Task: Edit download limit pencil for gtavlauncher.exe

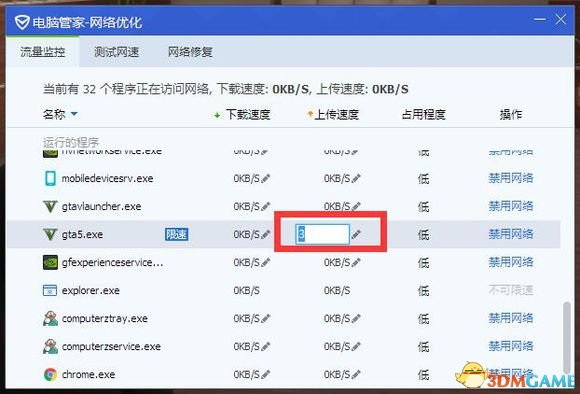Action: pyautogui.click(x=266, y=206)
